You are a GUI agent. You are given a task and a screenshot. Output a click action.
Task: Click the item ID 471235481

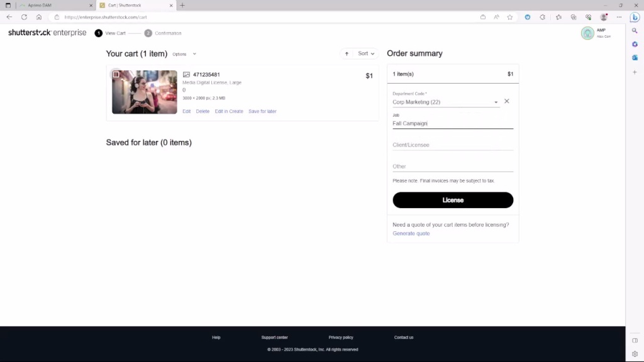(206, 75)
